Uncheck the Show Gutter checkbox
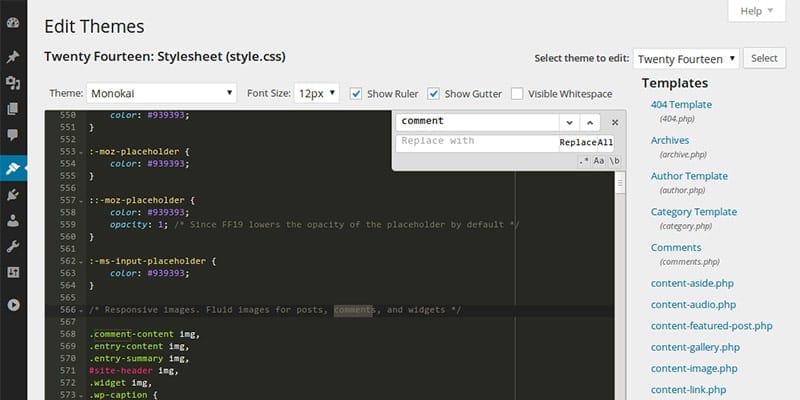This screenshot has height=400, width=800. [x=433, y=94]
